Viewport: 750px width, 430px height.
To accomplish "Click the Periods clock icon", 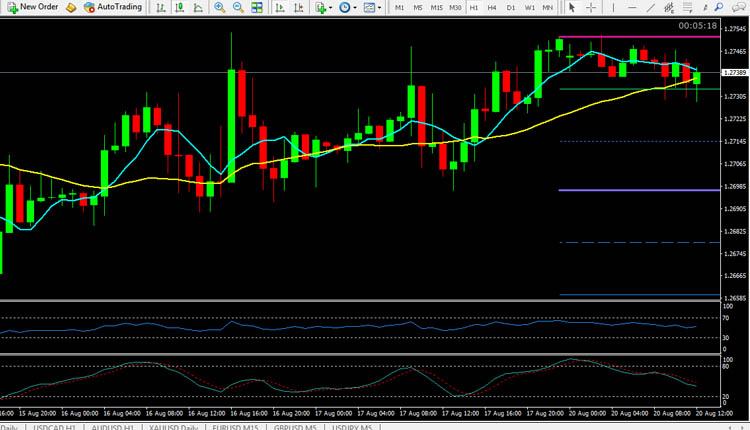I will pos(344,8).
